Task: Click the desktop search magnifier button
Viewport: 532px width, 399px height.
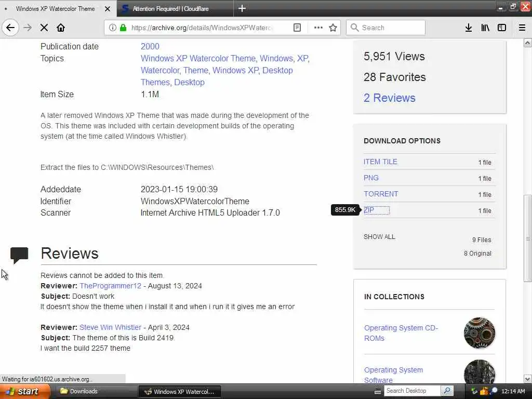Action: pyautogui.click(x=447, y=391)
